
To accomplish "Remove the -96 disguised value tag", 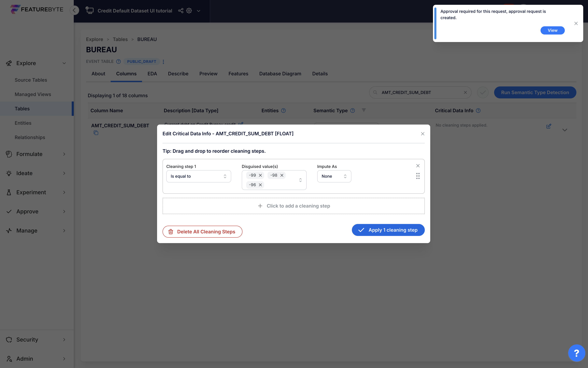I will click(x=260, y=185).
